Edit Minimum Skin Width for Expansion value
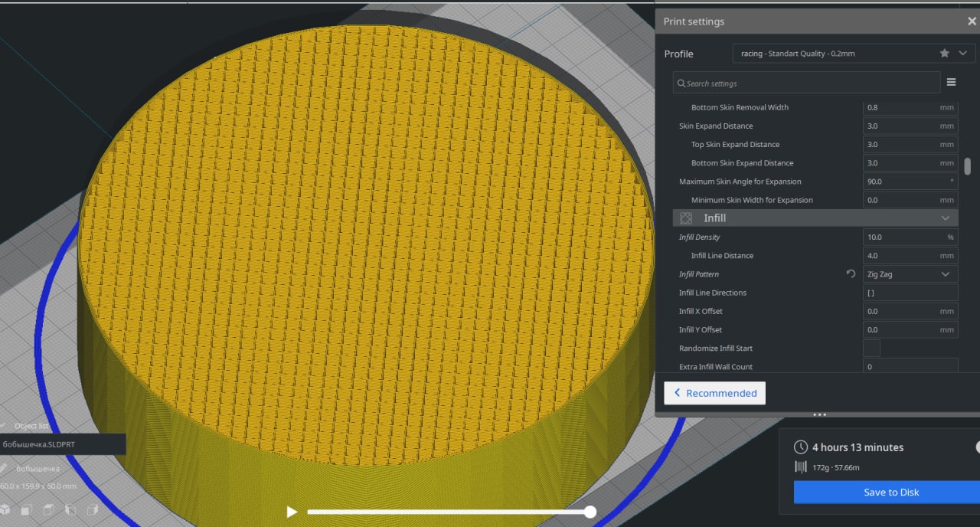This screenshot has width=980, height=527. pos(910,200)
